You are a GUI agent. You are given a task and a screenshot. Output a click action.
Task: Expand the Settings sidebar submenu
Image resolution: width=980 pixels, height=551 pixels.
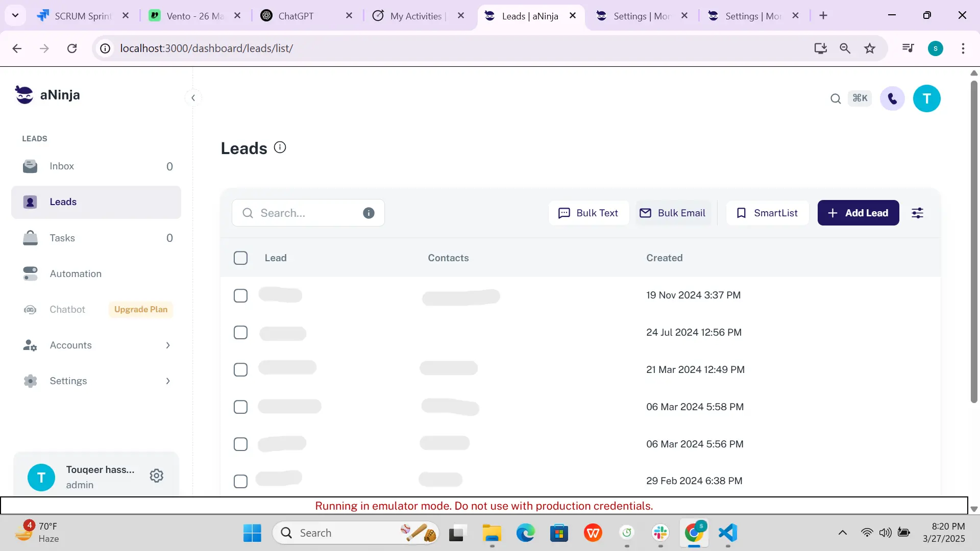coord(167,381)
